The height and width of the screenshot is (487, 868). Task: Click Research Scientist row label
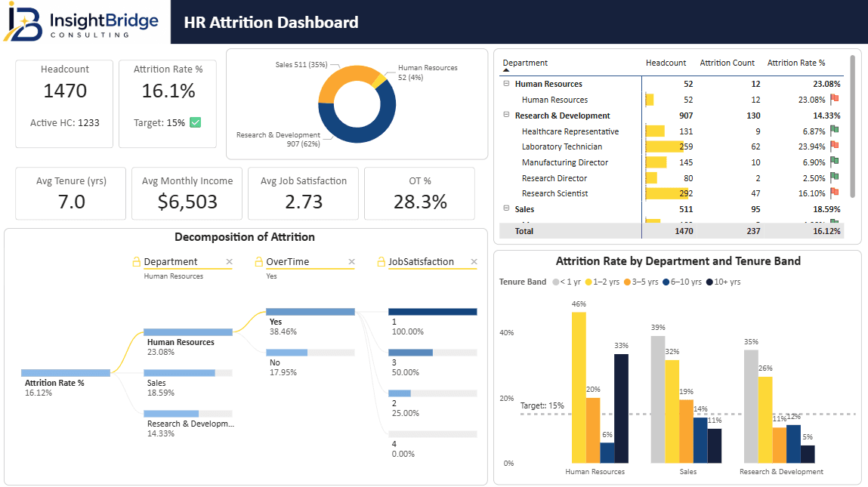pyautogui.click(x=554, y=193)
